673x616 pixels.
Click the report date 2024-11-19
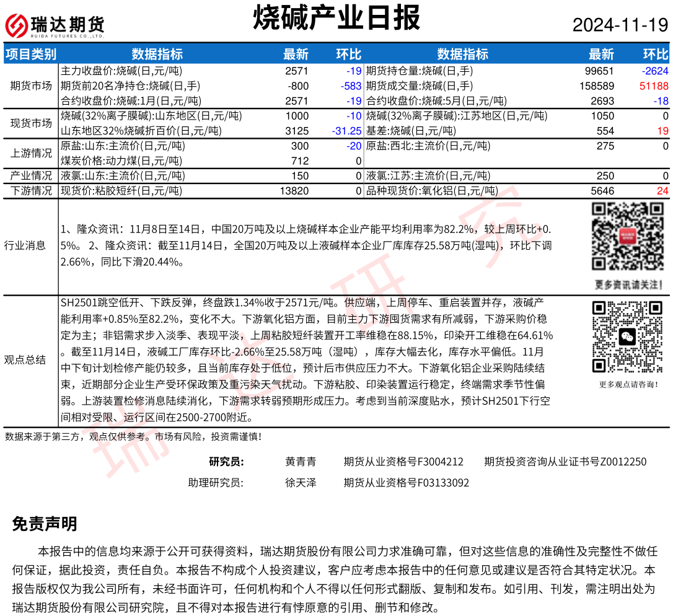pyautogui.click(x=620, y=25)
